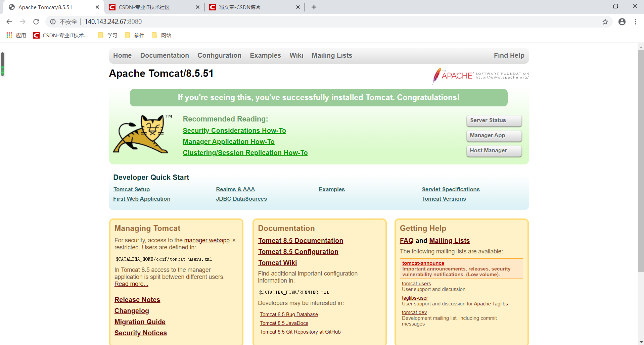Open Tomcat 8.5 Git Repository link
Image resolution: width=644 pixels, height=345 pixels.
tap(300, 332)
